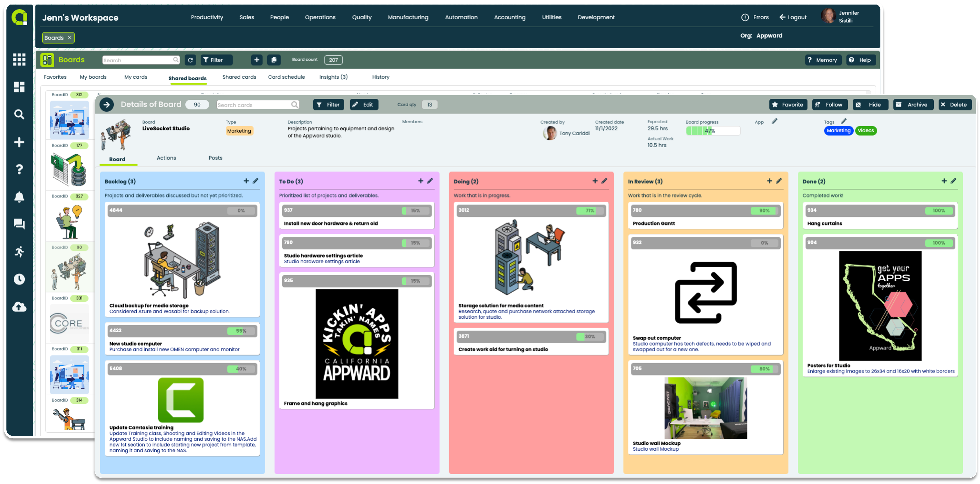Click the Edit button in board details
The height and width of the screenshot is (484, 980).
[364, 105]
